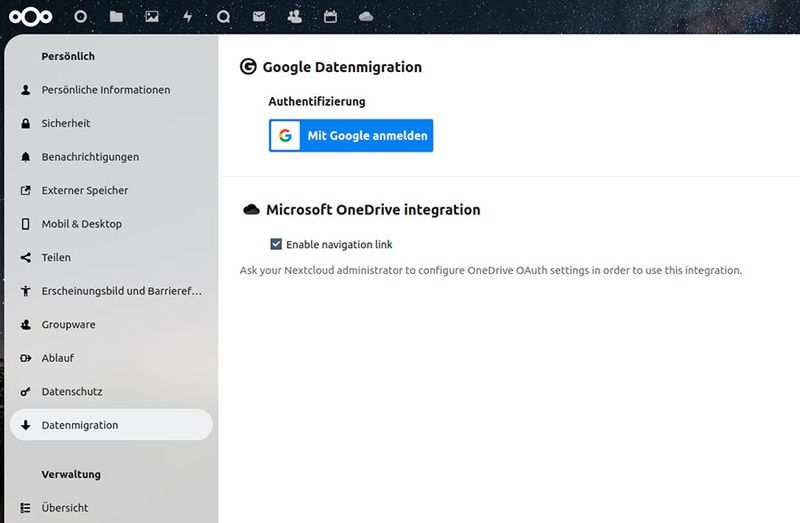Open the Calendar icon in top bar
This screenshot has height=523, width=800.
click(x=330, y=17)
